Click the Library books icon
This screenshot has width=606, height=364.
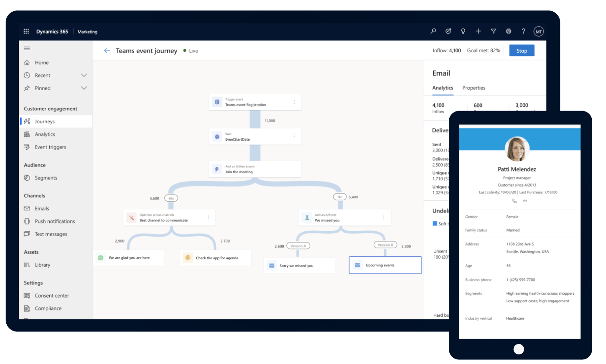click(x=27, y=265)
